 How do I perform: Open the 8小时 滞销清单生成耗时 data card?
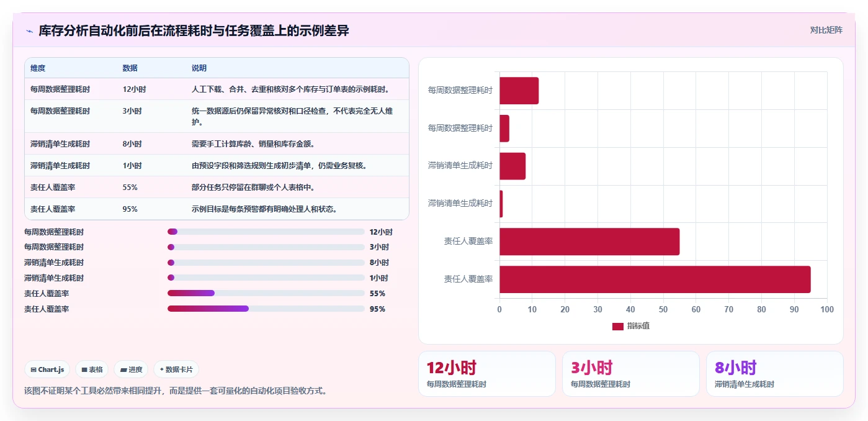point(775,374)
